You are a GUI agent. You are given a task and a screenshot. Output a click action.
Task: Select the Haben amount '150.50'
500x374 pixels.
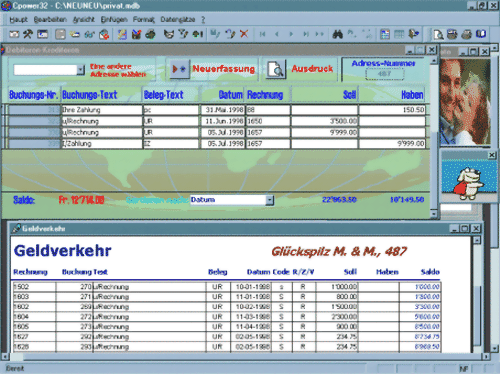tap(392, 110)
